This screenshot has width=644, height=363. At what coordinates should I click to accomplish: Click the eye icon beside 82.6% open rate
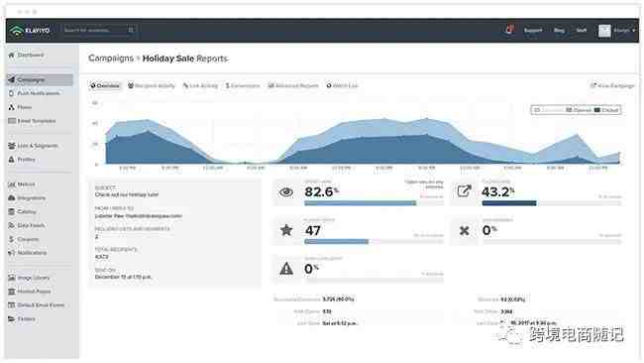point(286,192)
